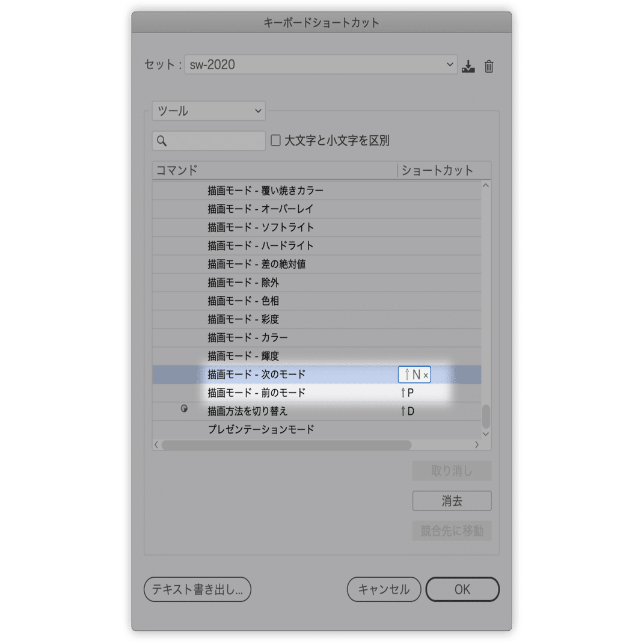The width and height of the screenshot is (644, 644).
Task: Click the save shortcut set icon
Action: click(x=468, y=65)
